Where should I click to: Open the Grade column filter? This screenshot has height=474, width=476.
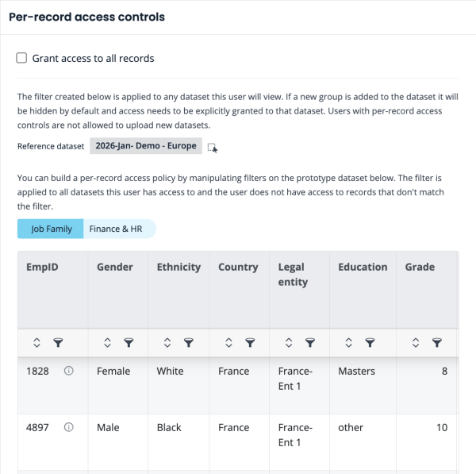click(x=436, y=343)
